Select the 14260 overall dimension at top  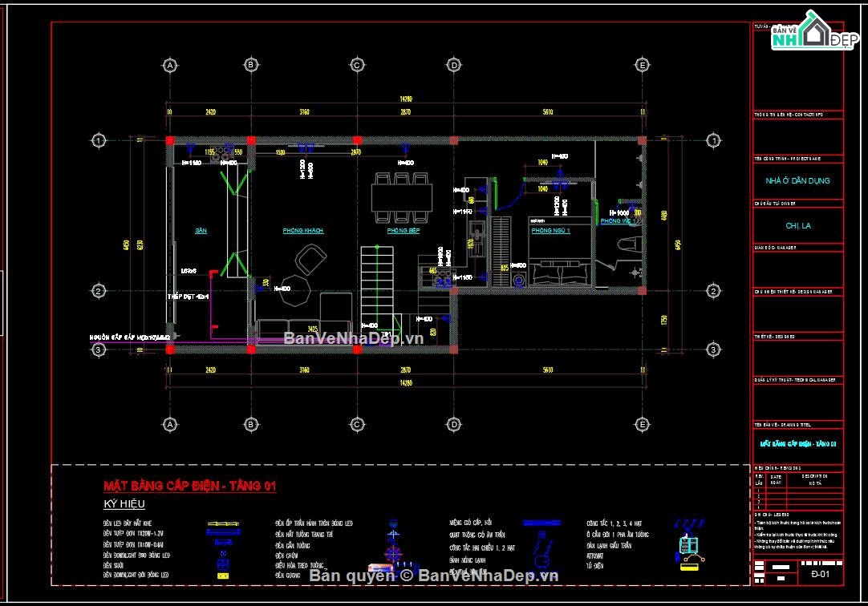point(406,99)
